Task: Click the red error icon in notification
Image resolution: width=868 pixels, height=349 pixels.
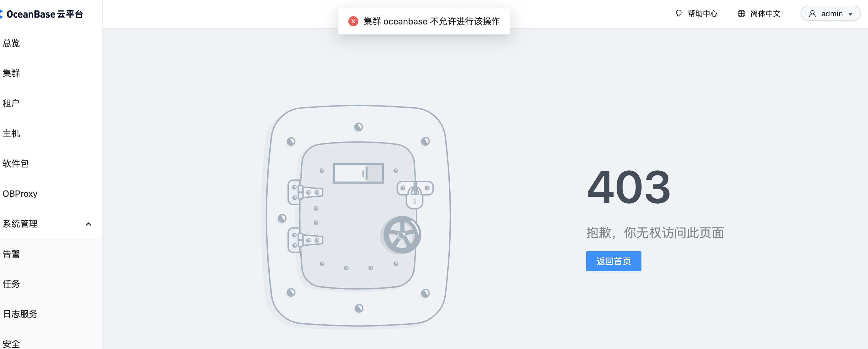Action: (x=353, y=21)
